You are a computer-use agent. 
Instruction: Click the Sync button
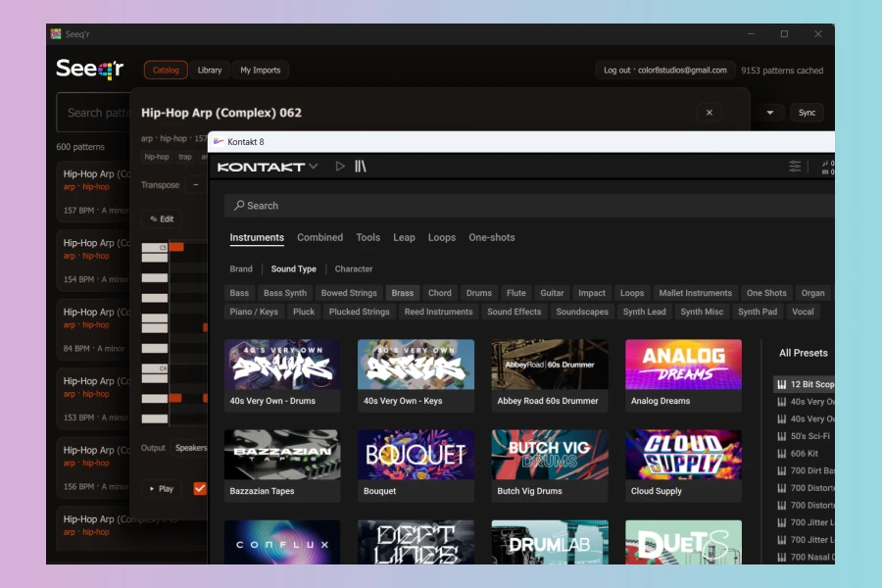pos(807,113)
